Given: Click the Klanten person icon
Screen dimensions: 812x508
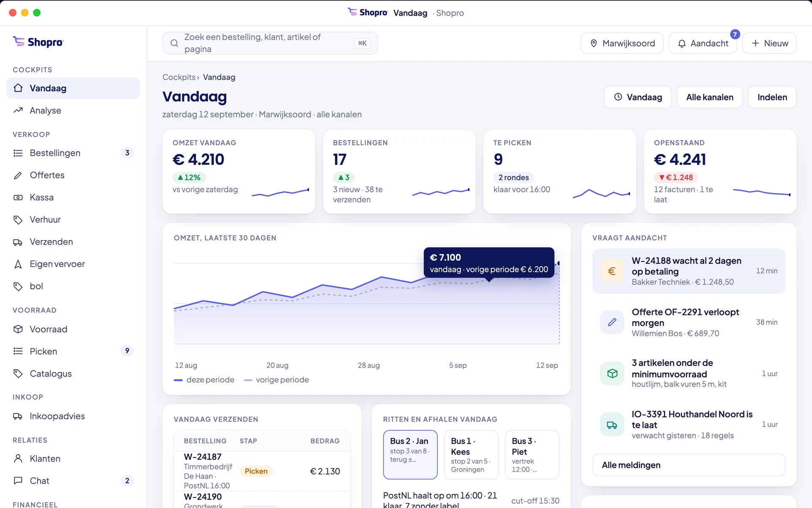Looking at the screenshot, I should (x=18, y=459).
